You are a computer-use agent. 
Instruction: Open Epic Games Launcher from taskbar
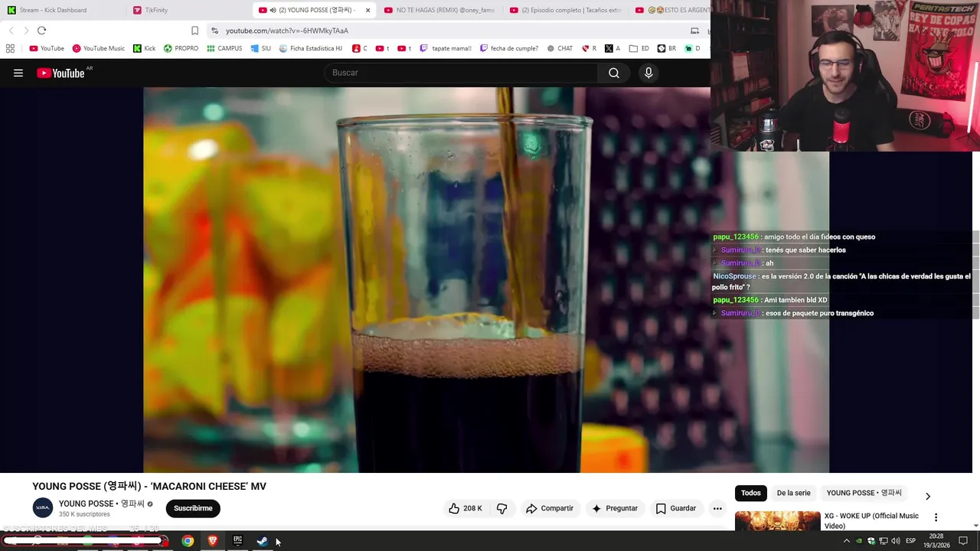(x=238, y=541)
